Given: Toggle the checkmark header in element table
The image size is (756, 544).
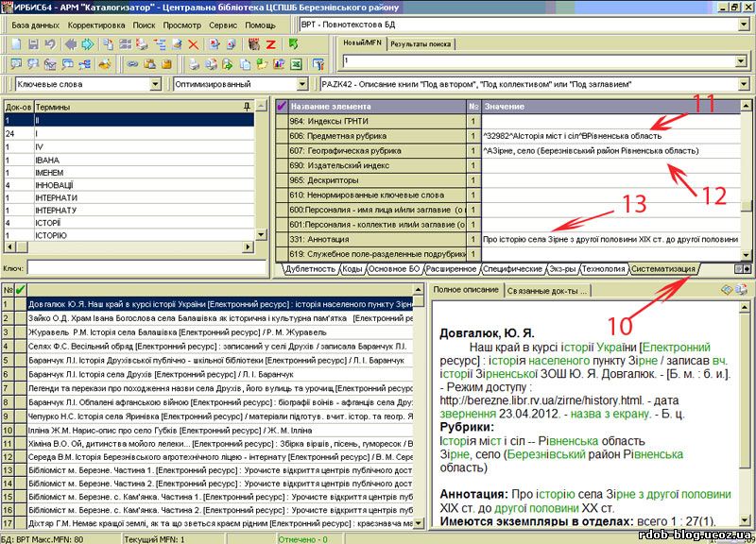Looking at the screenshot, I should click(281, 106).
